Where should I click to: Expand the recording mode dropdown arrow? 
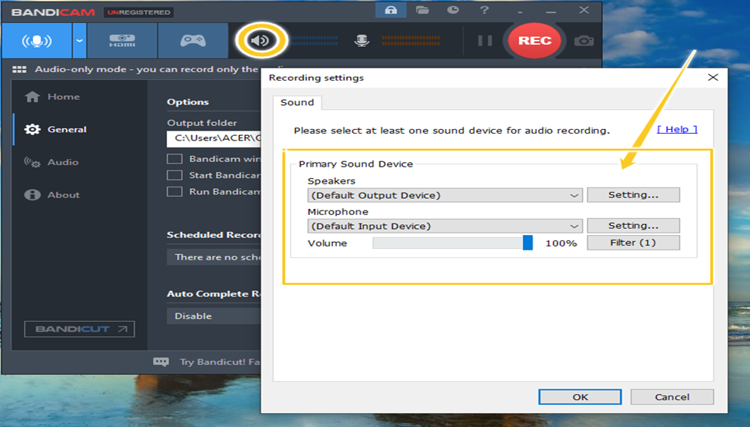pos(79,41)
